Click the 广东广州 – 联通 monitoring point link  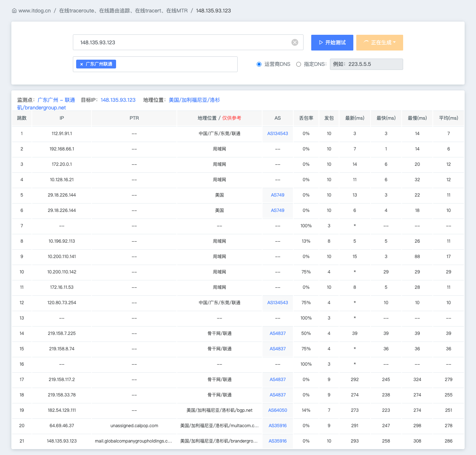56,100
